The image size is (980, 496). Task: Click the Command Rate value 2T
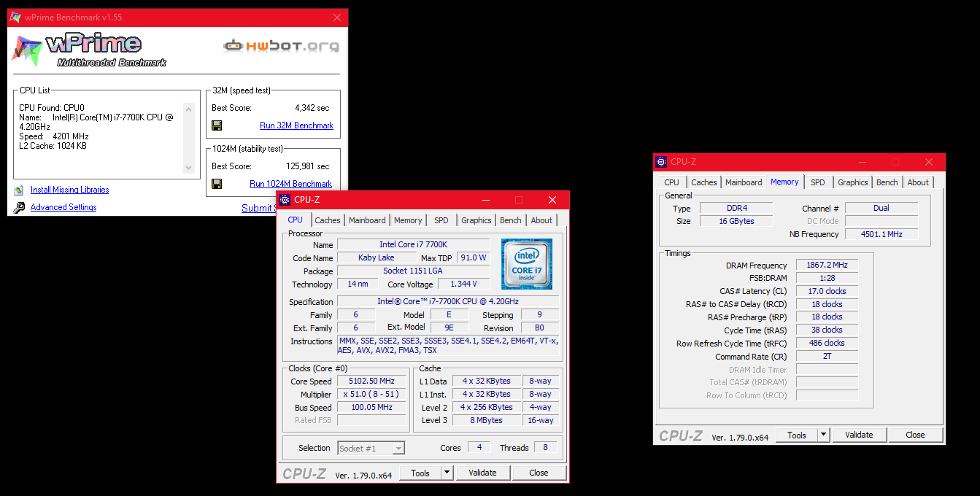(827, 357)
